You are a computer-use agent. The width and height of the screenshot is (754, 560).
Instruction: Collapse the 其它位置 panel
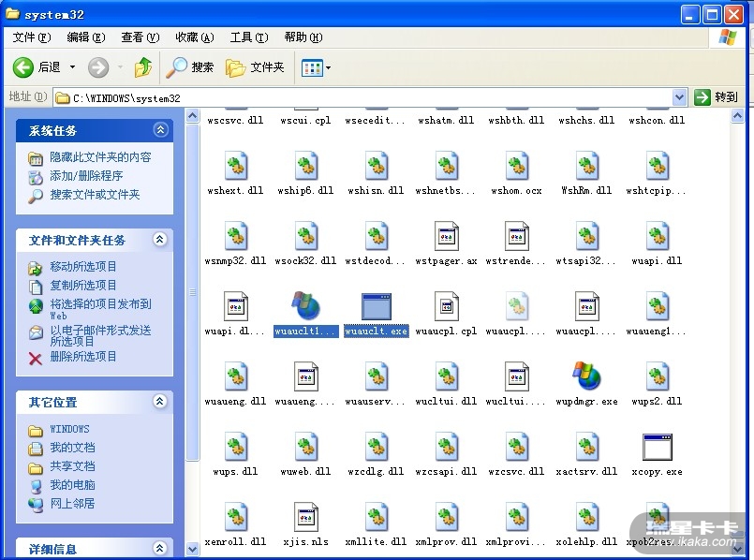(160, 401)
